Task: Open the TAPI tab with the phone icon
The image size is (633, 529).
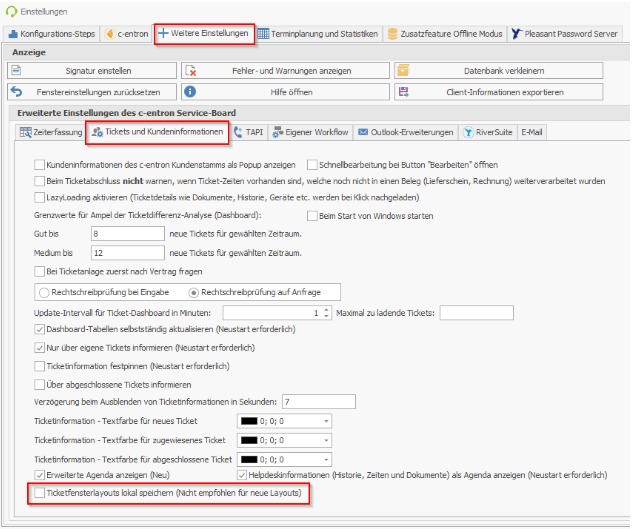Action: pyautogui.click(x=252, y=132)
